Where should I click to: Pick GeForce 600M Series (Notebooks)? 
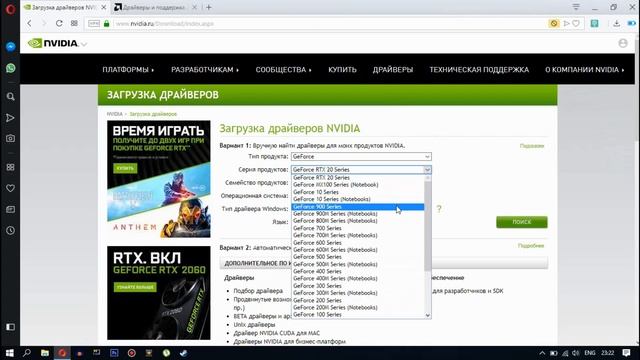358,250
